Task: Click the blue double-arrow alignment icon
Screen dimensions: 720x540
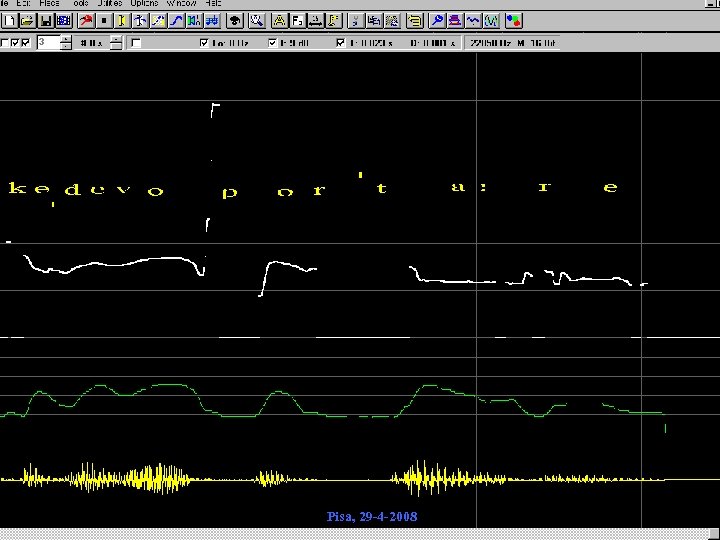Action: (x=212, y=21)
